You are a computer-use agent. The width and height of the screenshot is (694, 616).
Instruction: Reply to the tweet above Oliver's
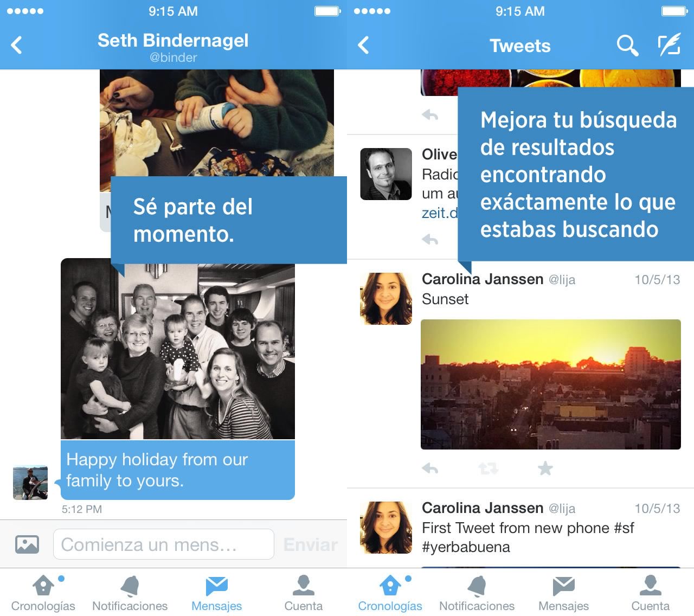click(430, 115)
